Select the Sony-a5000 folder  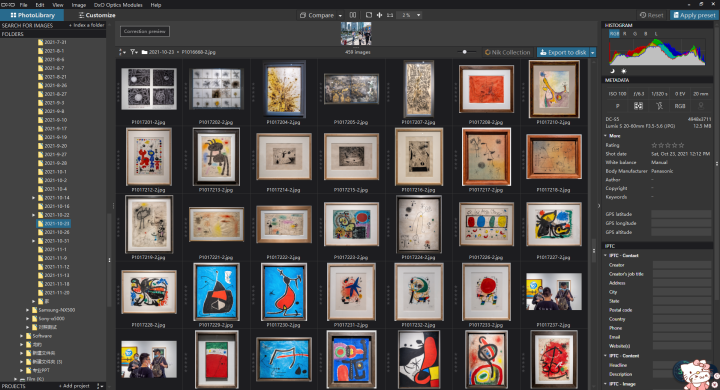click(48, 319)
